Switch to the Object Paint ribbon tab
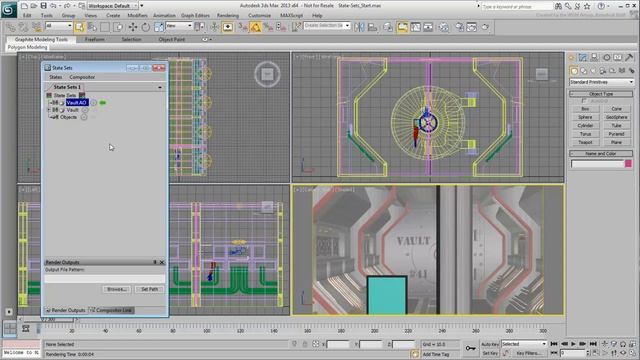 coord(171,40)
